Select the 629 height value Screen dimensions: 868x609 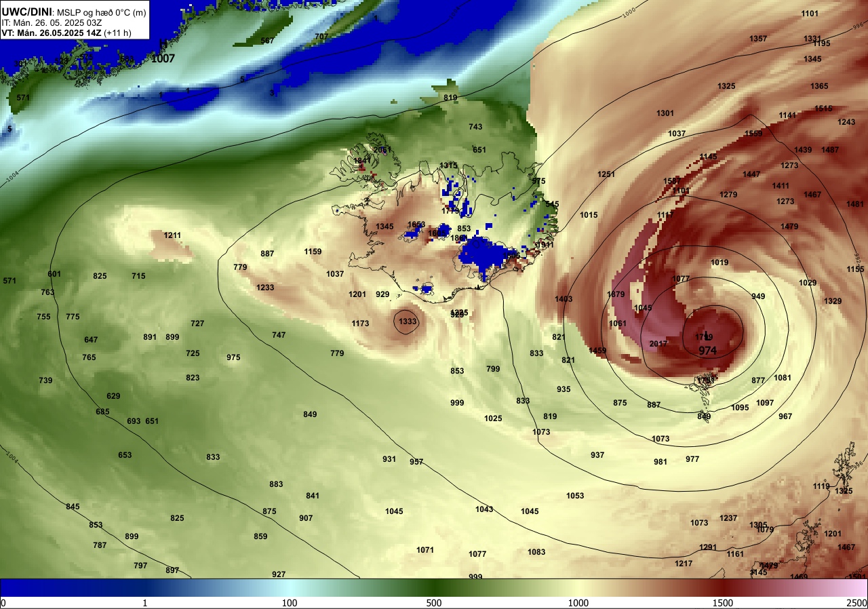point(113,396)
